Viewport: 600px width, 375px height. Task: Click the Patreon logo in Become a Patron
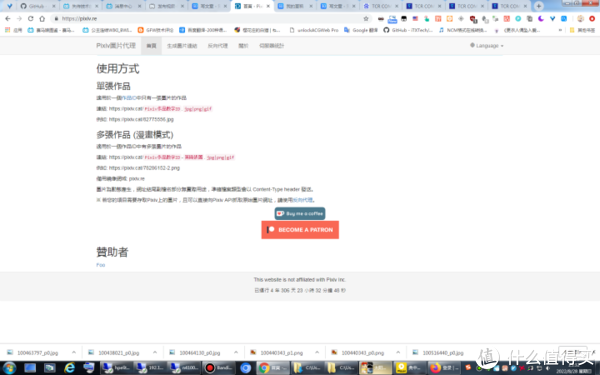pos(271,230)
